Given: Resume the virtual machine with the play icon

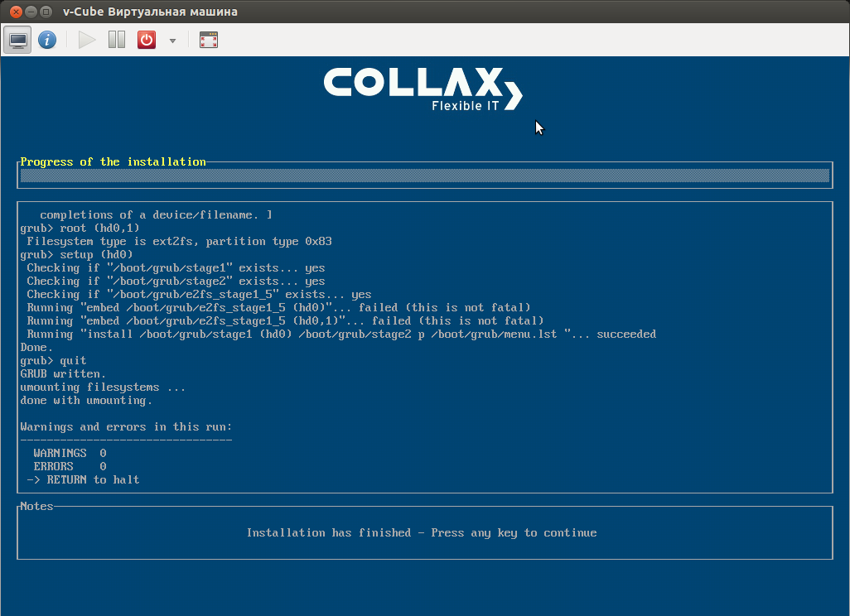Looking at the screenshot, I should coord(86,39).
